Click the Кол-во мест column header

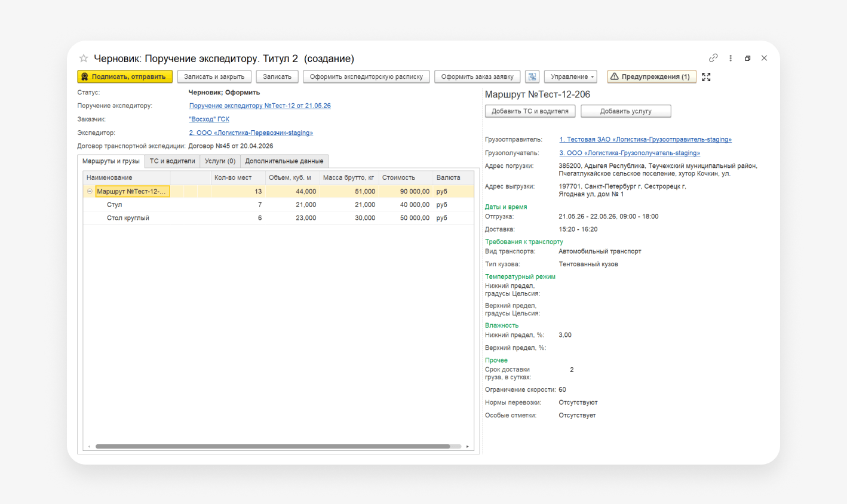[238, 178]
